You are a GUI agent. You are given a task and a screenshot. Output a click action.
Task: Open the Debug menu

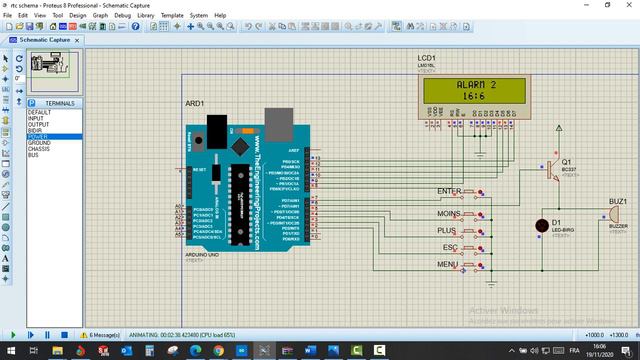click(122, 15)
